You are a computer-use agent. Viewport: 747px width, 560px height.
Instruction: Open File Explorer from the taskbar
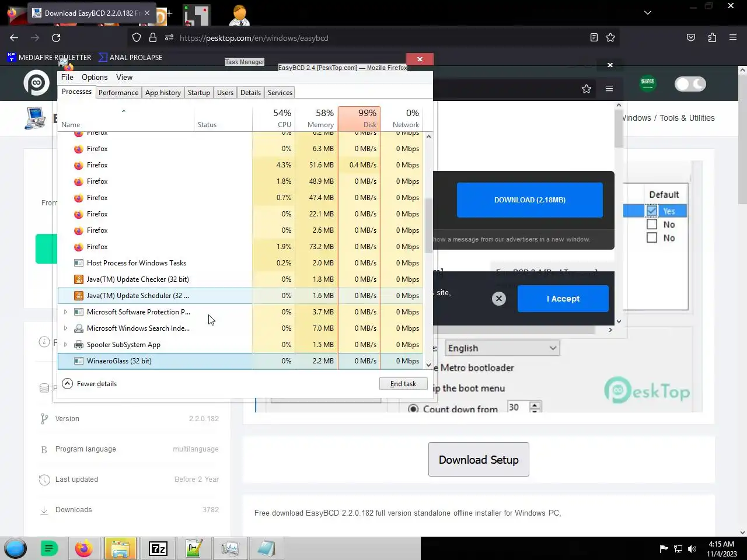point(120,548)
